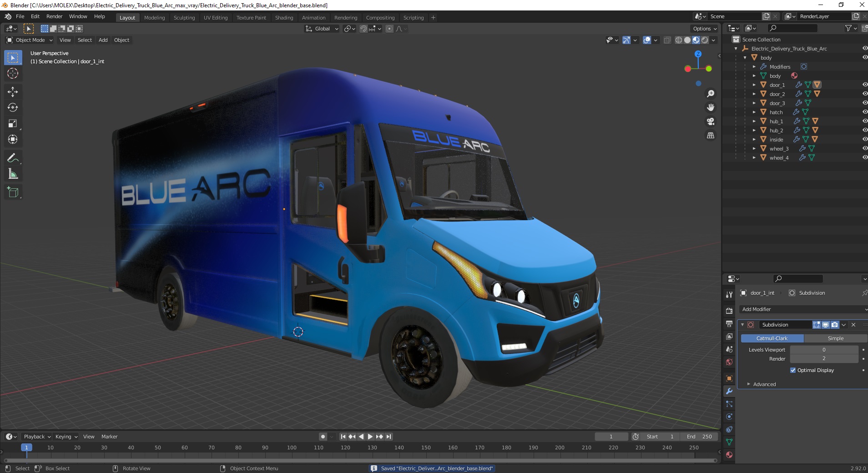
Task: Click the zoom magnifier viewport icon
Action: pos(710,94)
